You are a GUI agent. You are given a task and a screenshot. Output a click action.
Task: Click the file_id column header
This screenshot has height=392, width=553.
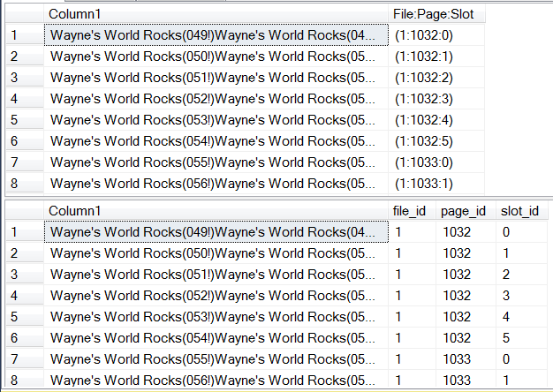412,211
